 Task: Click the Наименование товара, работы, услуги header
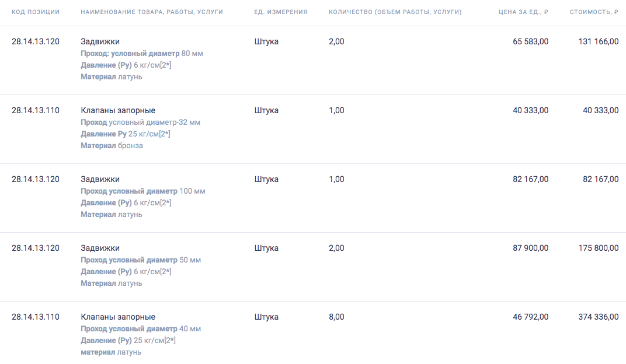point(152,12)
